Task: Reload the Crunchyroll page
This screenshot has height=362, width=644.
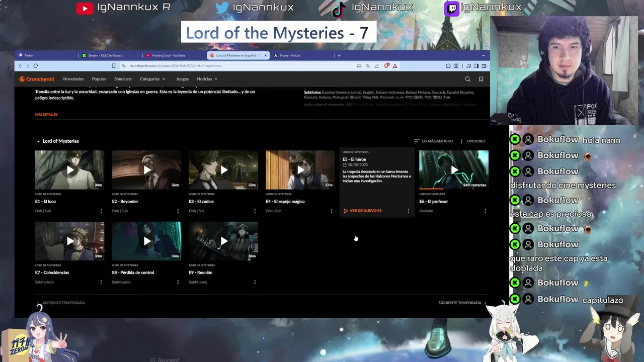Action: 36,66
